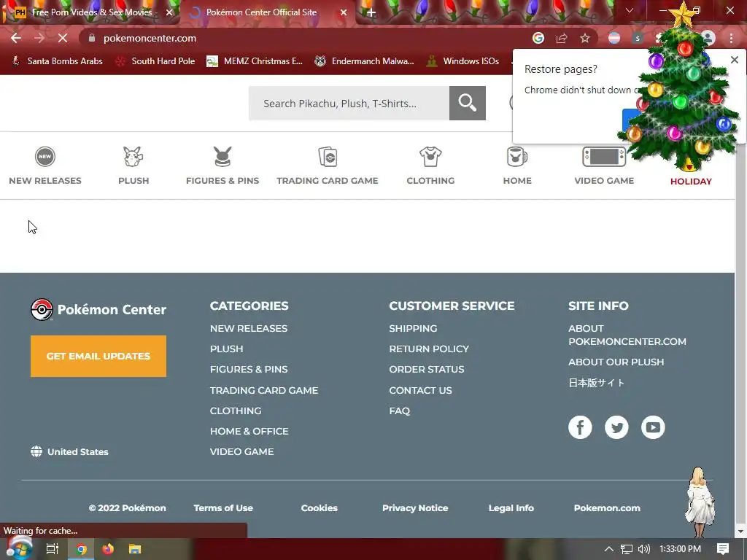Dismiss the Restore pages popup

click(735, 60)
